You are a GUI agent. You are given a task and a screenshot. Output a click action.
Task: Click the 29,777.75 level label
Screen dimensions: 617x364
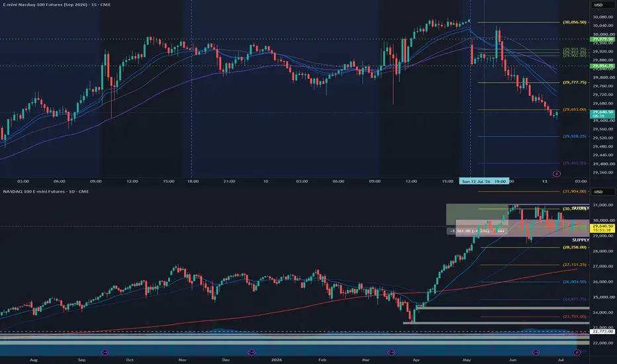click(575, 82)
